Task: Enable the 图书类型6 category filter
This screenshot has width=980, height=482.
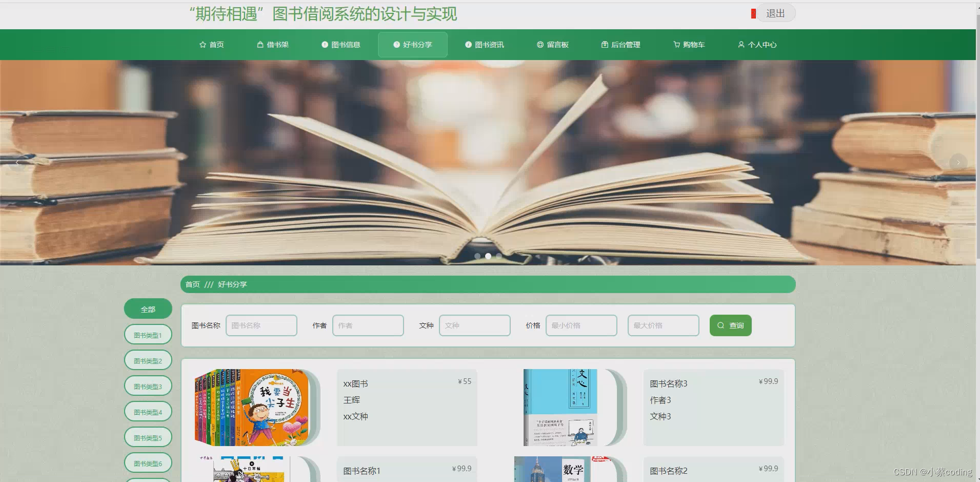Action: pos(148,462)
